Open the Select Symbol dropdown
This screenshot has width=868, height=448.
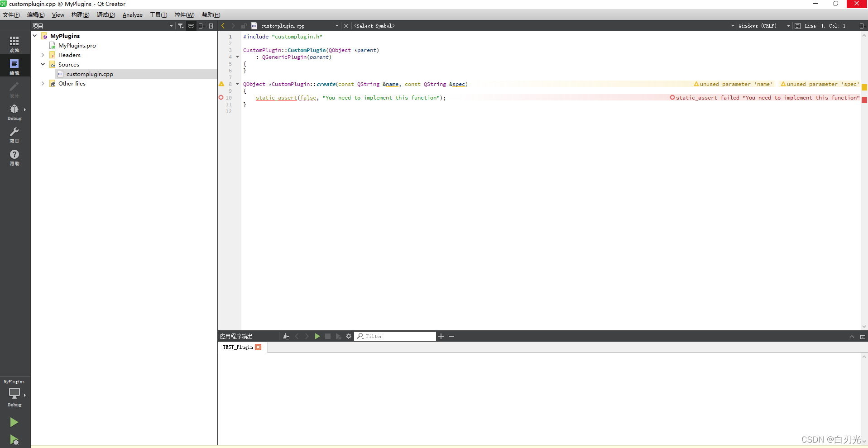544,26
